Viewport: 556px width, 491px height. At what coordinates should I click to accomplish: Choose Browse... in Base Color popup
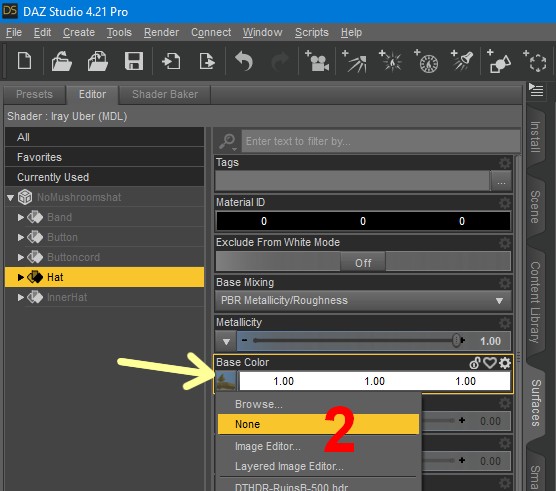318,404
